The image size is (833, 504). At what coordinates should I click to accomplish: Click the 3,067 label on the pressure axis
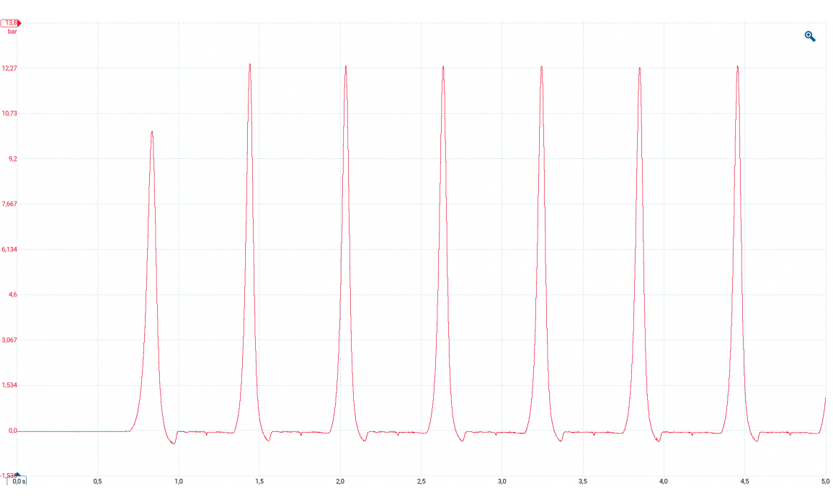click(x=9, y=340)
